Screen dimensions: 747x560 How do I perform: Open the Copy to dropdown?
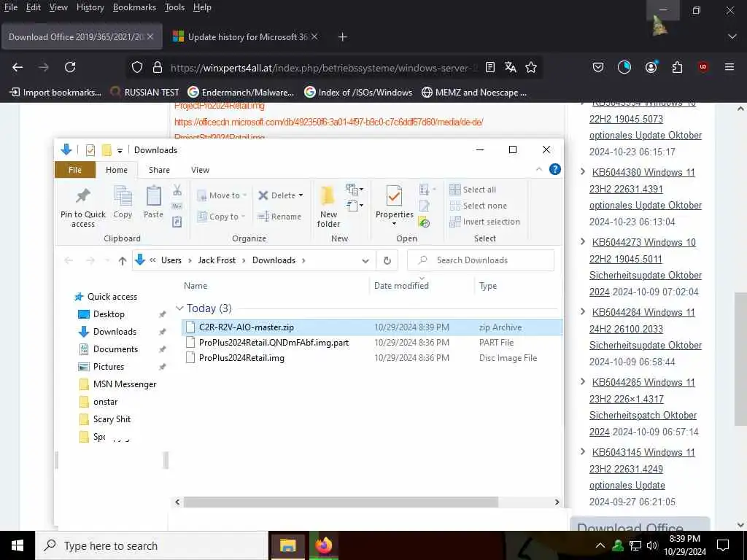pos(221,217)
